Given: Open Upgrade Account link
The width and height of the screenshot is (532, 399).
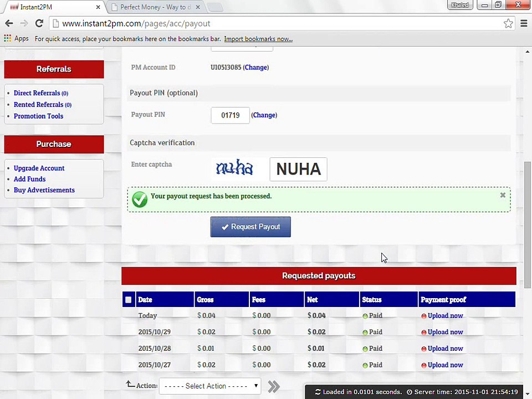Looking at the screenshot, I should click(39, 168).
